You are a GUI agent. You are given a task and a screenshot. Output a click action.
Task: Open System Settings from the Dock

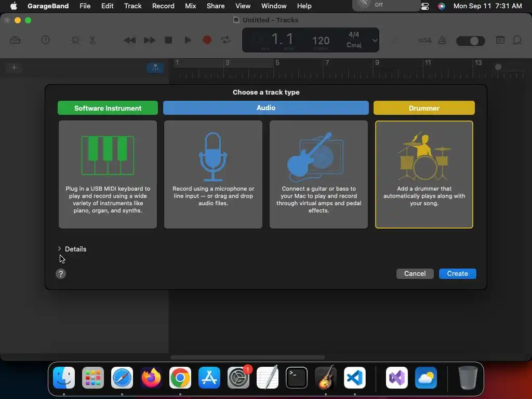coord(238,378)
